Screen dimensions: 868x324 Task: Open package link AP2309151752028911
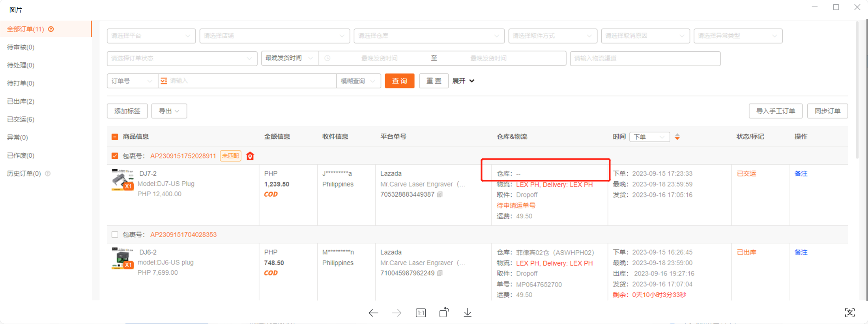[x=183, y=156]
